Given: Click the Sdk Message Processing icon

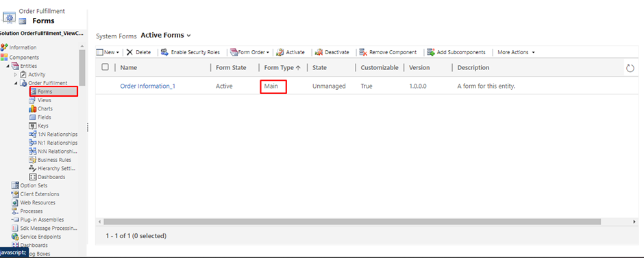Looking at the screenshot, I should click(x=15, y=228).
